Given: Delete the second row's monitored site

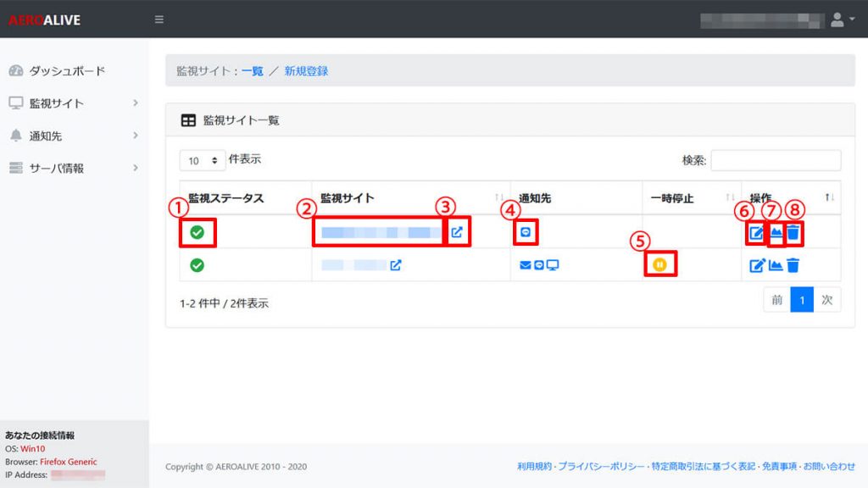Looking at the screenshot, I should [793, 265].
